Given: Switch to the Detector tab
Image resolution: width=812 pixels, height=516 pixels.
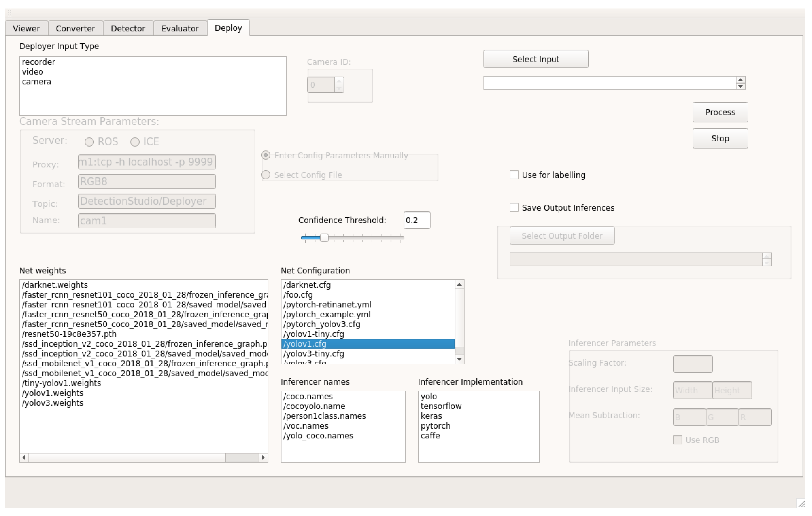Looking at the screenshot, I should (128, 28).
